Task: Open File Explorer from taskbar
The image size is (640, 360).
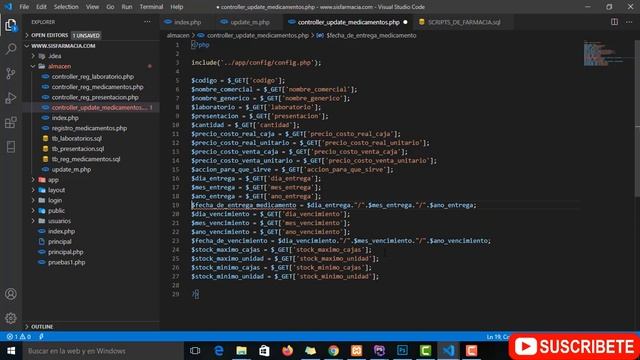Action: (x=242, y=351)
